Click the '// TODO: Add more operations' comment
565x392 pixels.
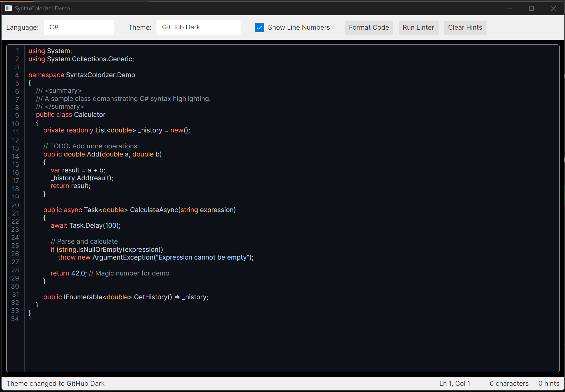coord(90,146)
